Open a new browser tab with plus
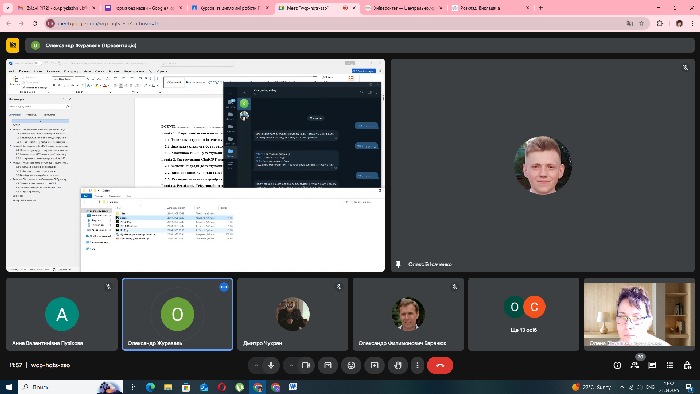700x394 pixels. coord(541,8)
